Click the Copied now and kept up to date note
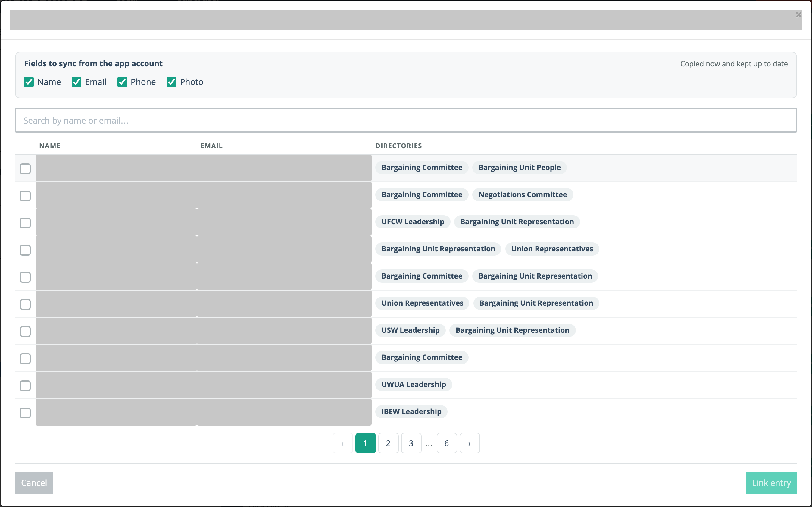The height and width of the screenshot is (507, 812). pyautogui.click(x=734, y=64)
